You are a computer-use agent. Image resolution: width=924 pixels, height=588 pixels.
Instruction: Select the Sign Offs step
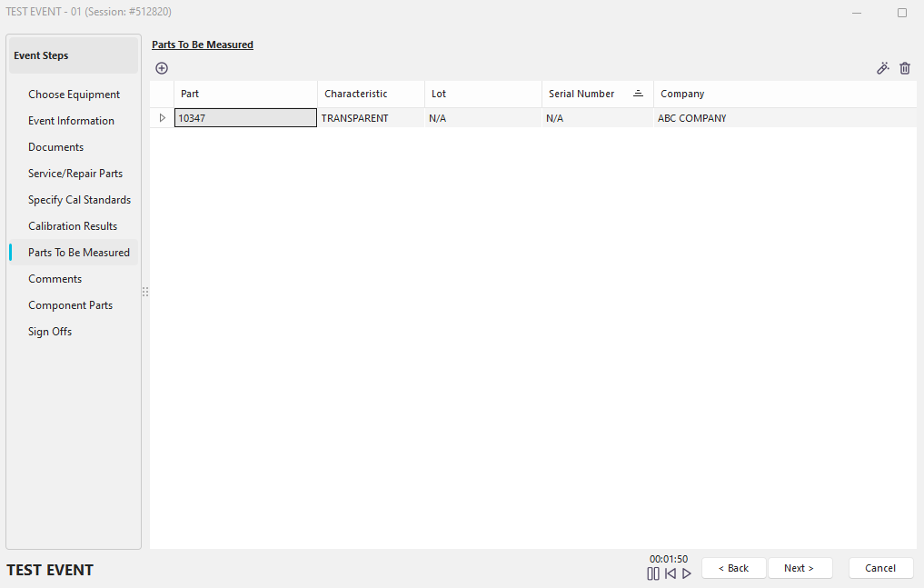50,332
